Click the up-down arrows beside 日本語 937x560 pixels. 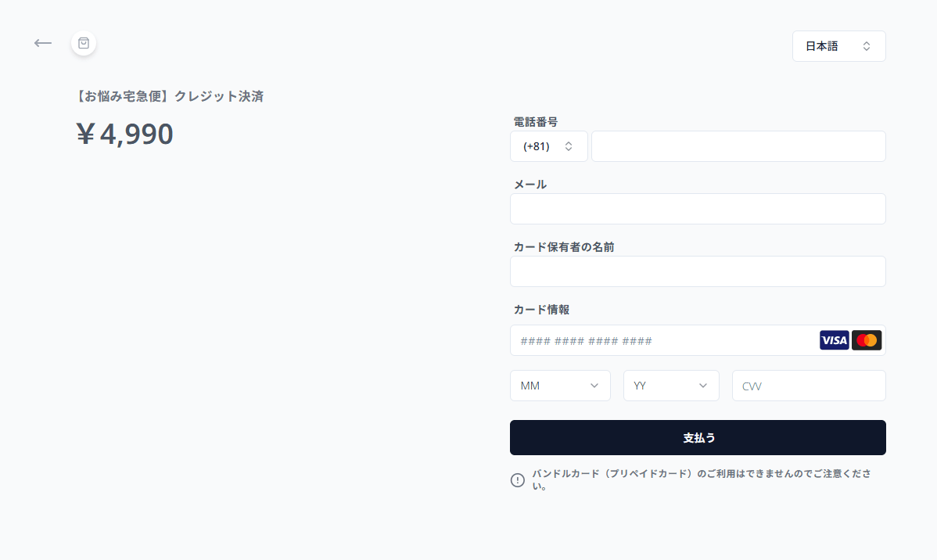tap(867, 46)
